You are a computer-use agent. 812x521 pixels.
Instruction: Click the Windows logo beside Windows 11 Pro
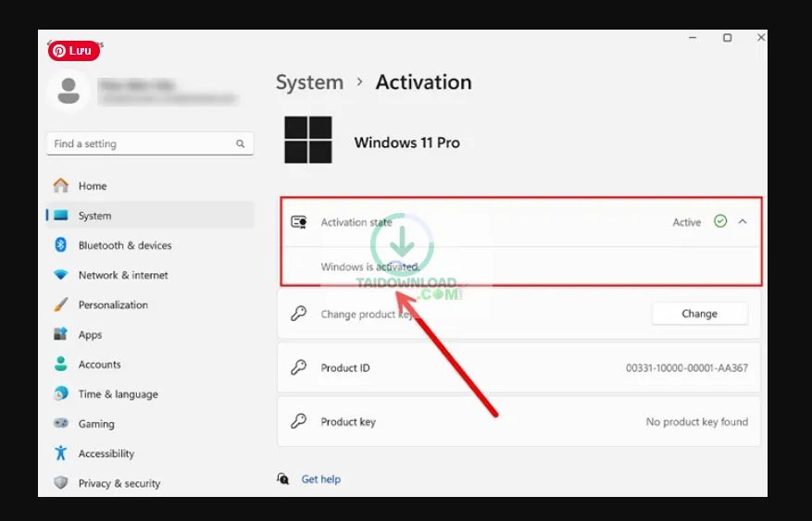pyautogui.click(x=308, y=140)
